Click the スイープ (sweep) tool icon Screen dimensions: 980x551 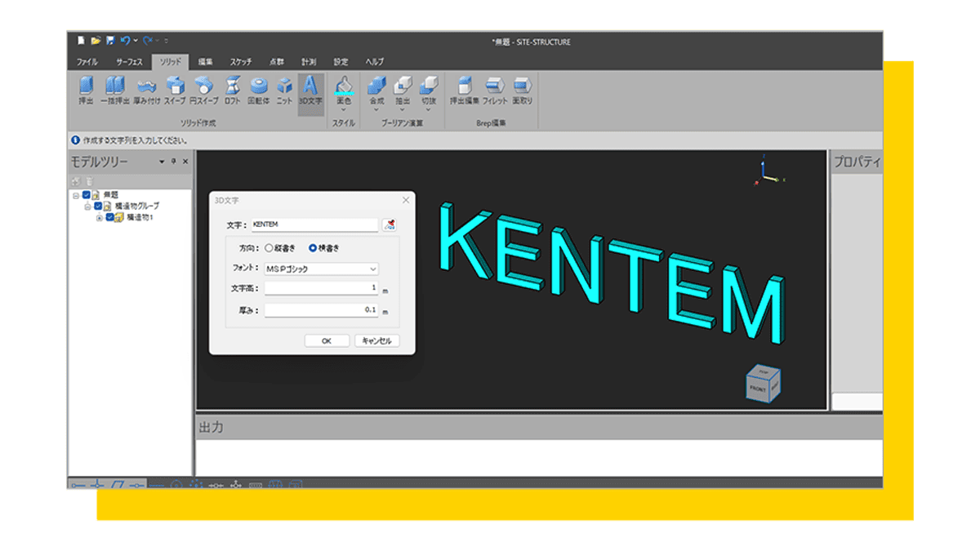(x=175, y=89)
